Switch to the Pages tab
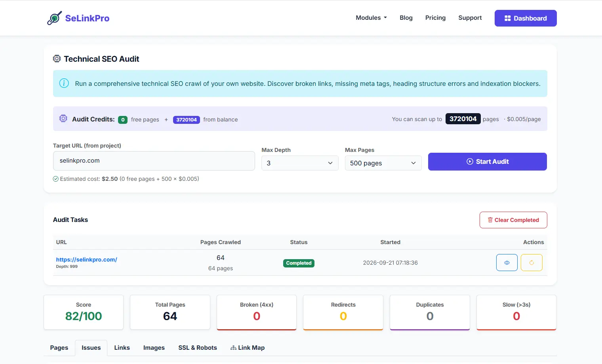This screenshot has height=364, width=602. pos(59,348)
